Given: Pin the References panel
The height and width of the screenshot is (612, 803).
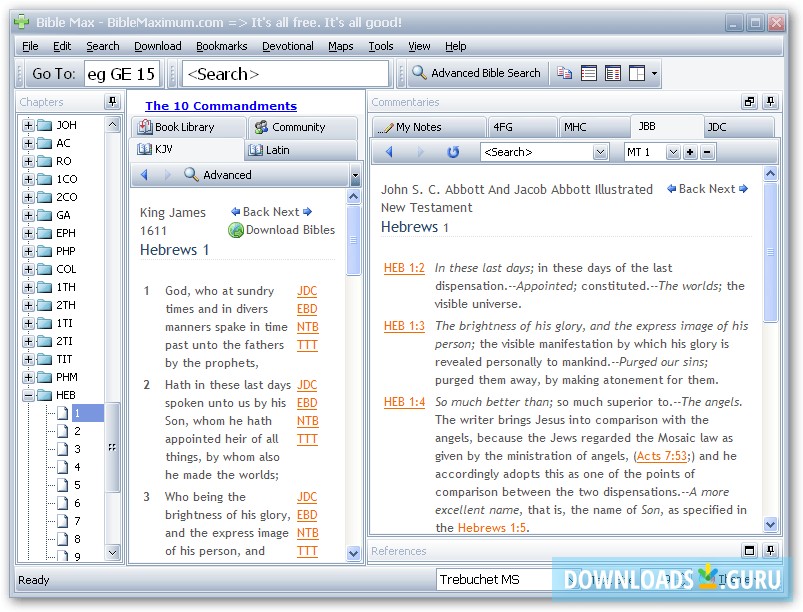Looking at the screenshot, I should pos(770,551).
